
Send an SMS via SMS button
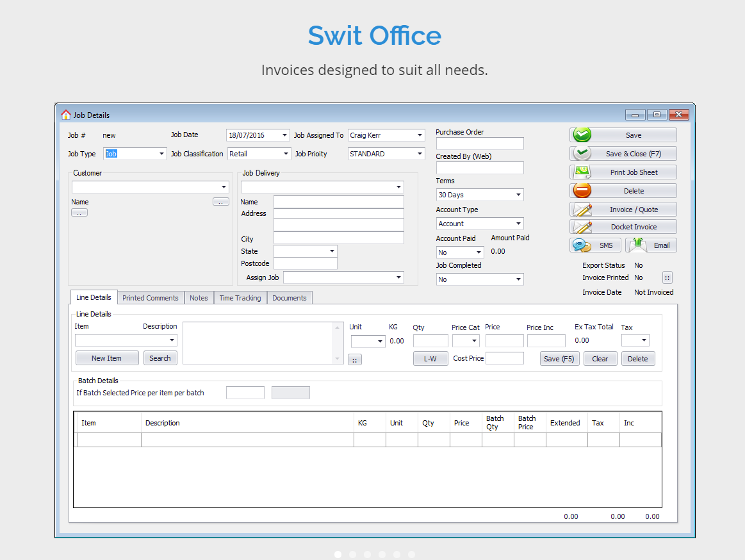595,245
